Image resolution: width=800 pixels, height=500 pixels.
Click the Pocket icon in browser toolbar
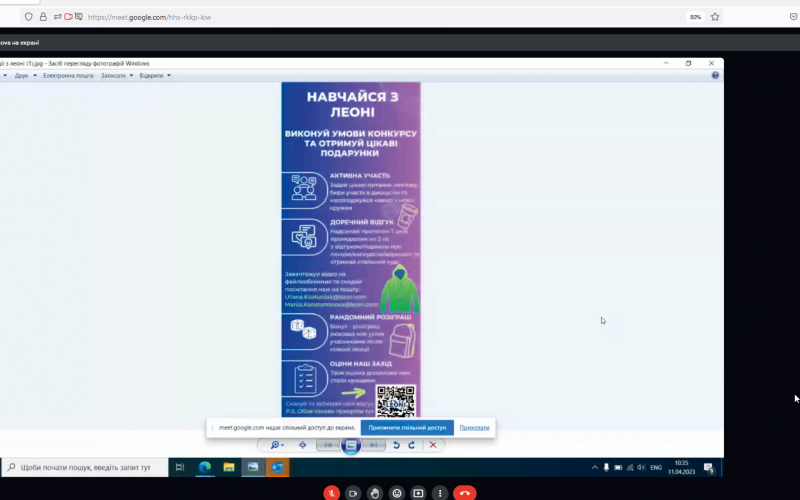click(x=794, y=17)
